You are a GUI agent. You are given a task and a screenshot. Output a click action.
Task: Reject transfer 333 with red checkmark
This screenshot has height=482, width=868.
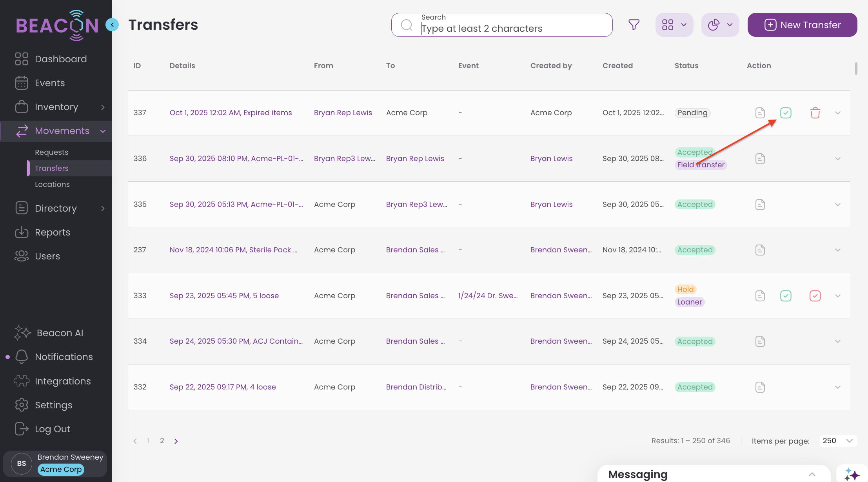pyautogui.click(x=815, y=296)
